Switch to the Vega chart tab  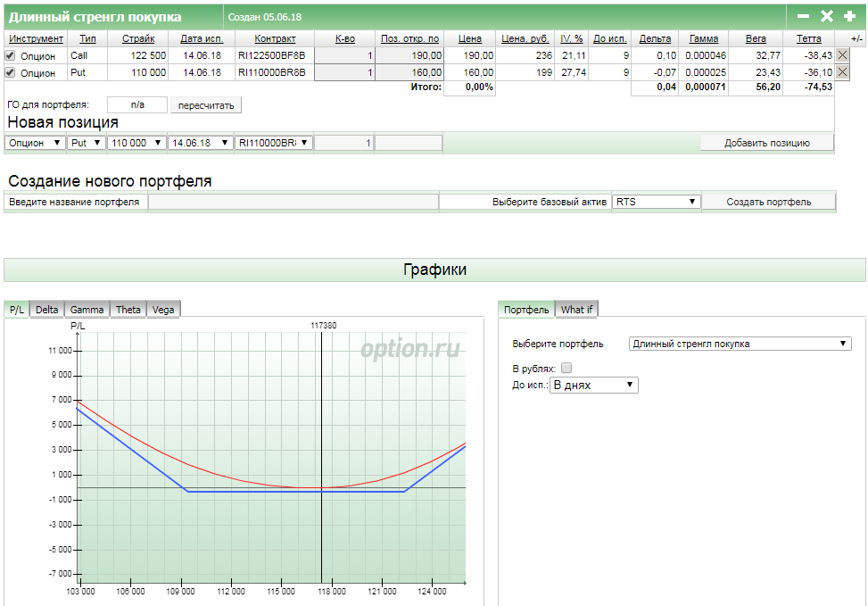coord(163,310)
